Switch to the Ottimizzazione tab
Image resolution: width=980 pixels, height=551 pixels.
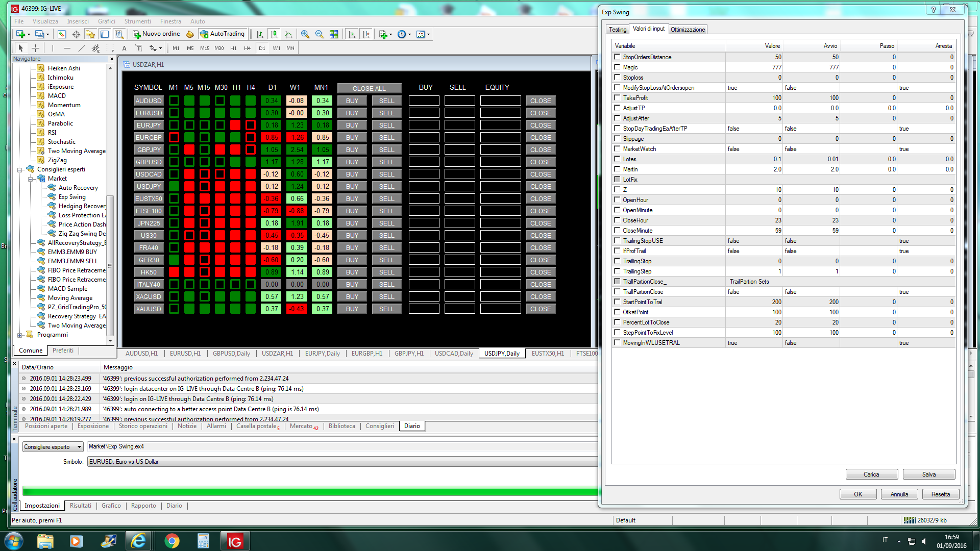(x=688, y=30)
